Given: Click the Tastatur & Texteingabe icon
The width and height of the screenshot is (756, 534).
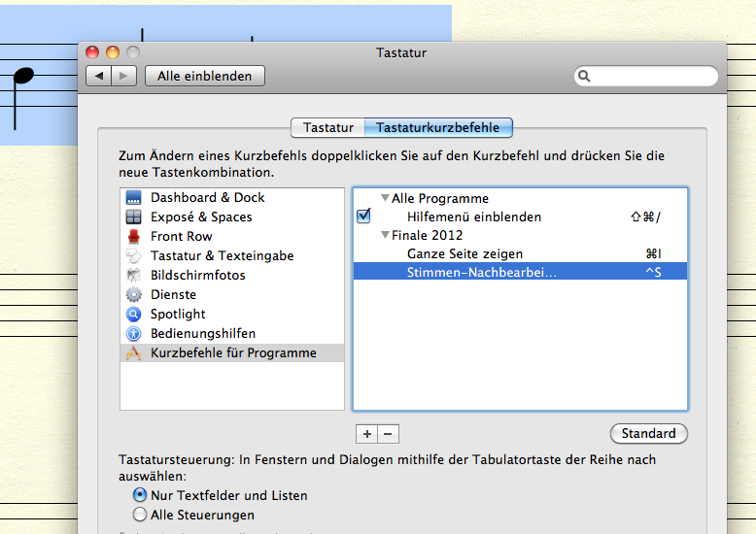Looking at the screenshot, I should (x=134, y=255).
